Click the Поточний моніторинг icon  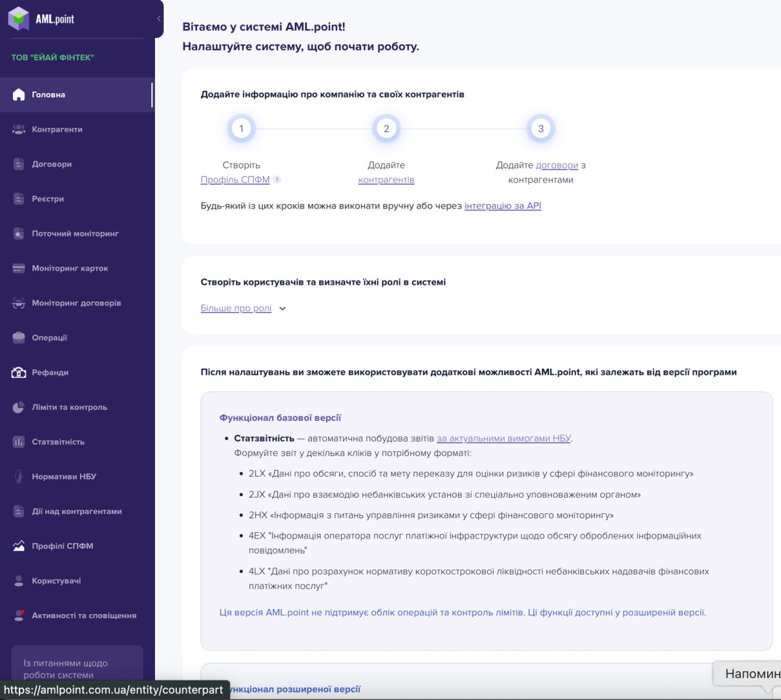coord(19,234)
